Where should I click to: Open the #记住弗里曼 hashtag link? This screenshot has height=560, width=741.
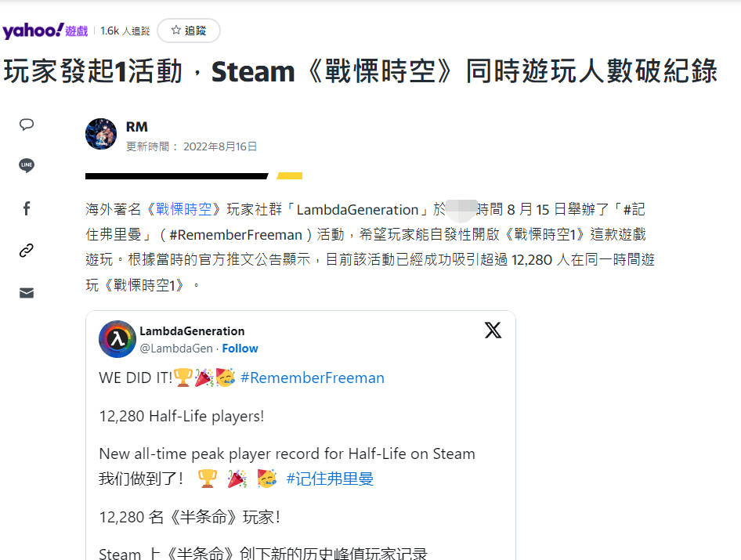click(330, 479)
